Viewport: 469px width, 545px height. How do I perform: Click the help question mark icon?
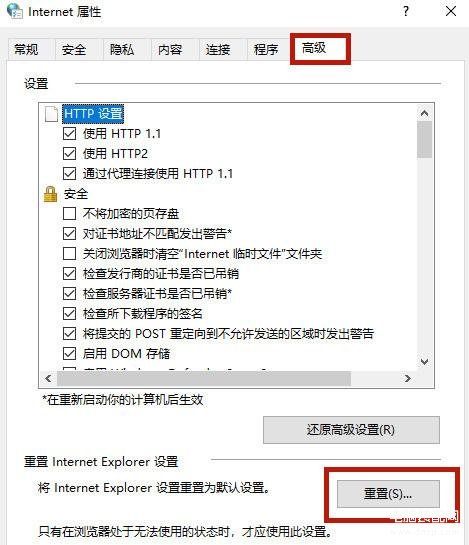[406, 11]
